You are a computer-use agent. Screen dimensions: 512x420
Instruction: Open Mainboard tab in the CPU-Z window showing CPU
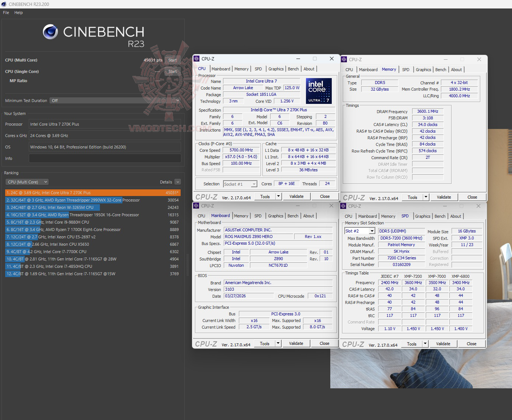[221, 69]
